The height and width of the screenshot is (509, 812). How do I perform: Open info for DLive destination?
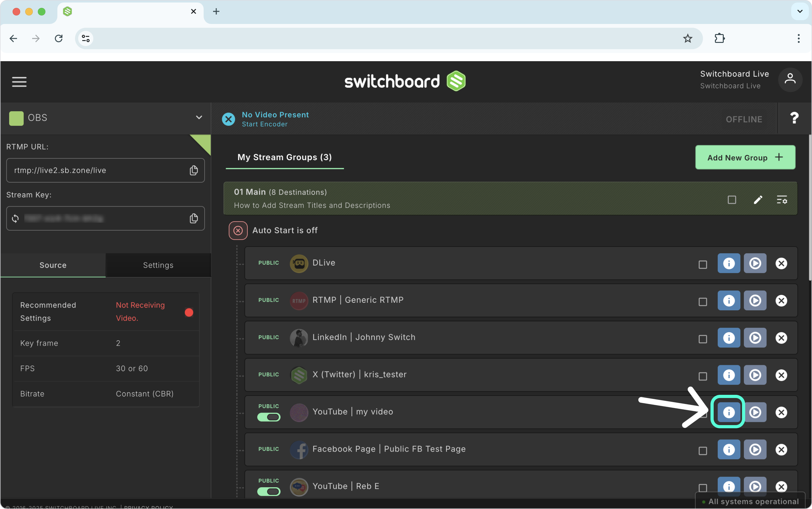pyautogui.click(x=728, y=263)
